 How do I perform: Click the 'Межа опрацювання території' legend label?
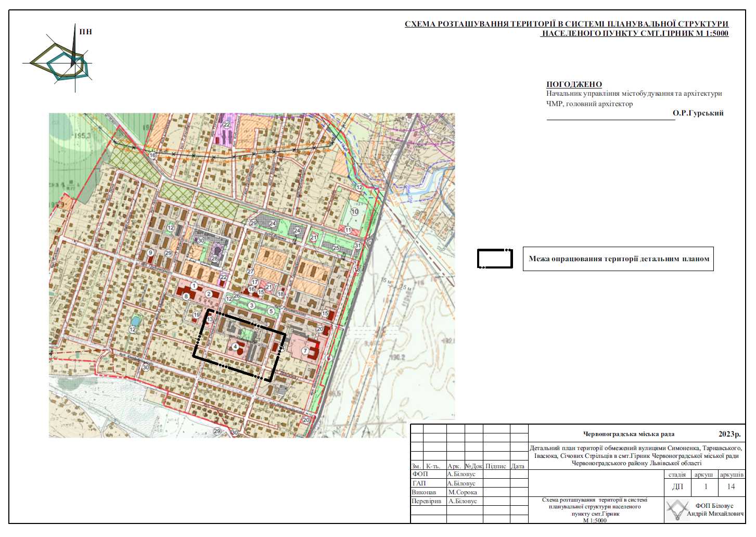[618, 259]
